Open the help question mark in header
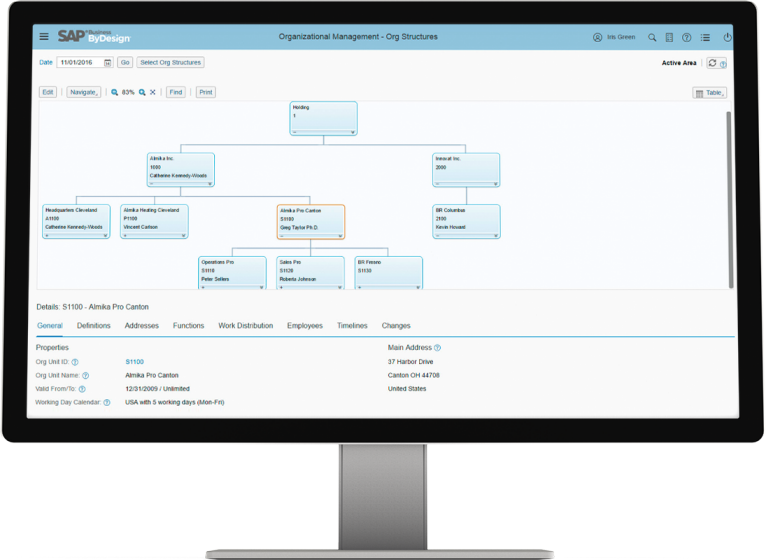The image size is (766, 560). click(687, 37)
